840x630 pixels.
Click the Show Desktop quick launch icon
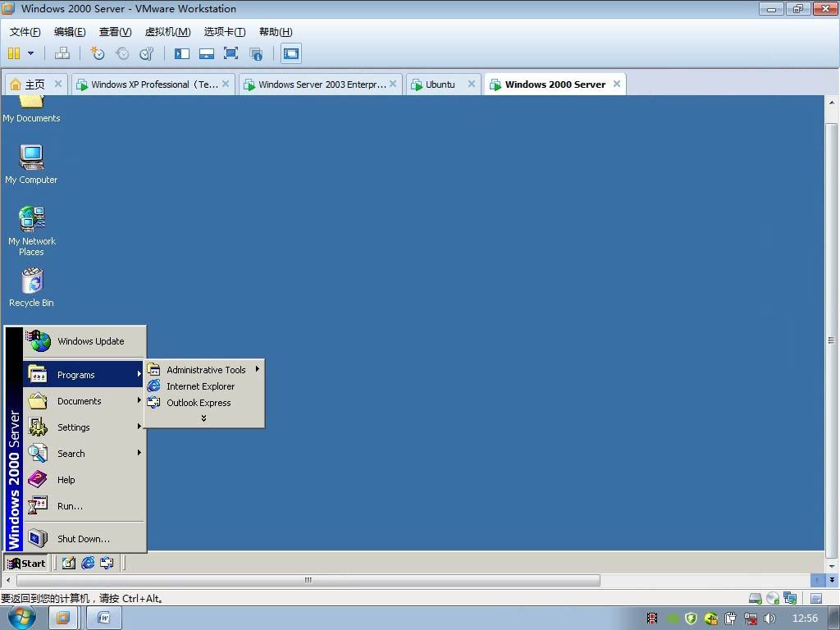click(x=69, y=563)
